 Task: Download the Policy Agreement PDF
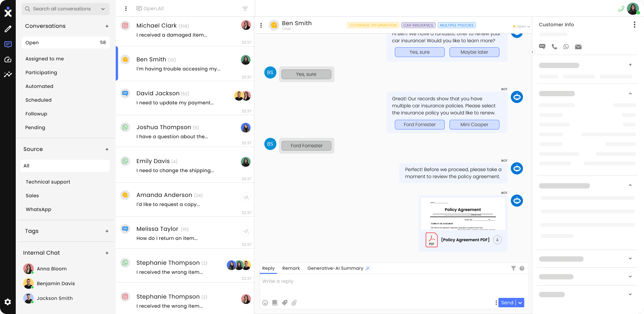click(497, 240)
